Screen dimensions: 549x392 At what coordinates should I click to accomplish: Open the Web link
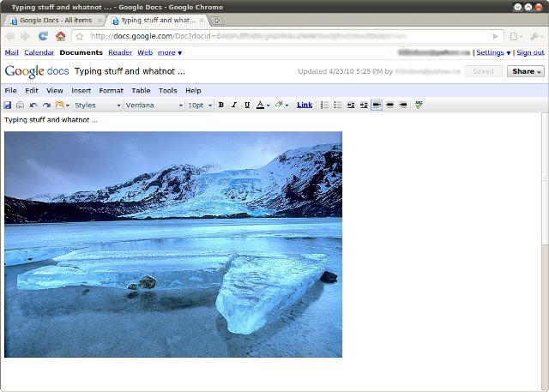pyautogui.click(x=145, y=52)
